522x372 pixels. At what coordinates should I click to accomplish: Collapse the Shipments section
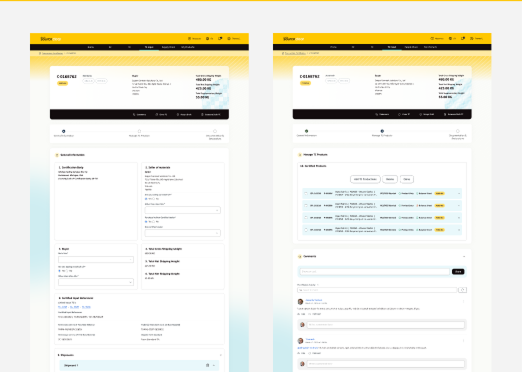click(x=220, y=355)
